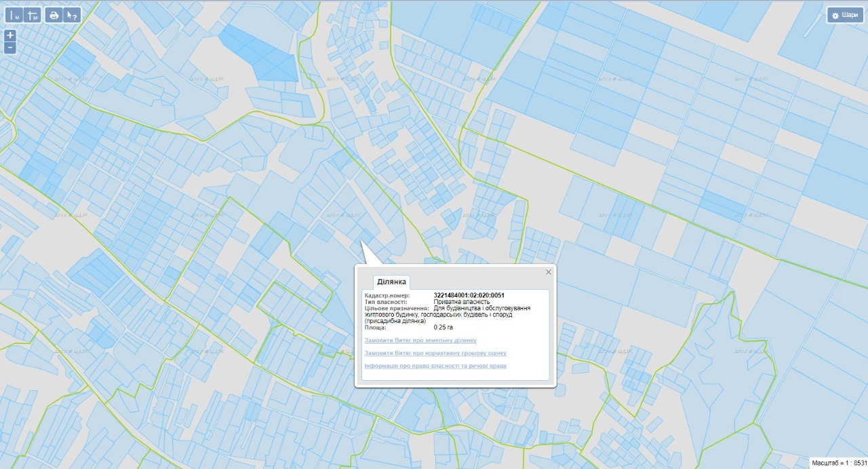This screenshot has width=868, height=469.
Task: Open link Замовити Витяг про нормативну грошову оцінку
Action: [435, 353]
